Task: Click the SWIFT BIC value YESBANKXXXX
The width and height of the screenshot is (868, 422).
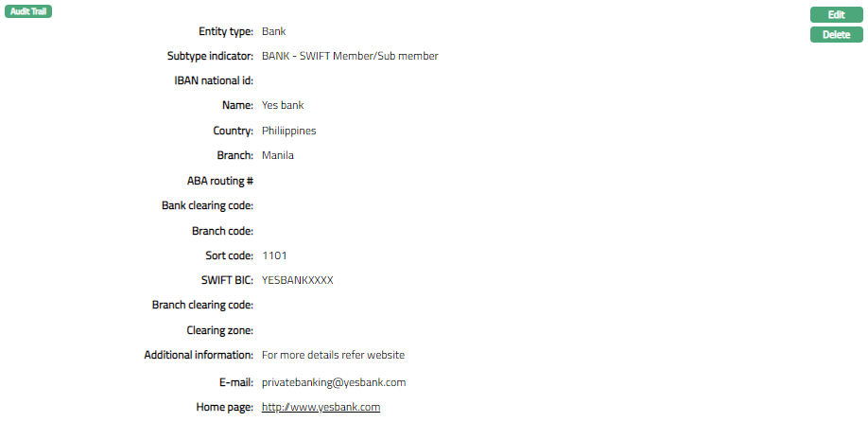Action: click(298, 280)
